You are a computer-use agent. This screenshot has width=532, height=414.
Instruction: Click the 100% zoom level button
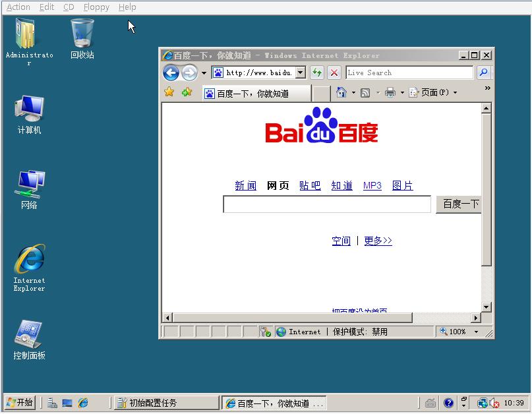[x=453, y=332]
